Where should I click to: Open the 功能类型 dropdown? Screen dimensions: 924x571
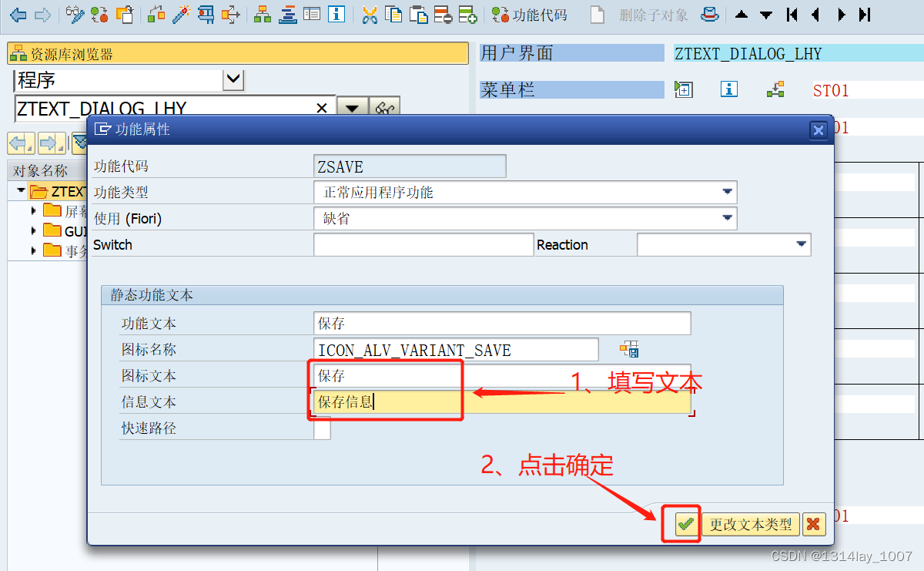727,192
